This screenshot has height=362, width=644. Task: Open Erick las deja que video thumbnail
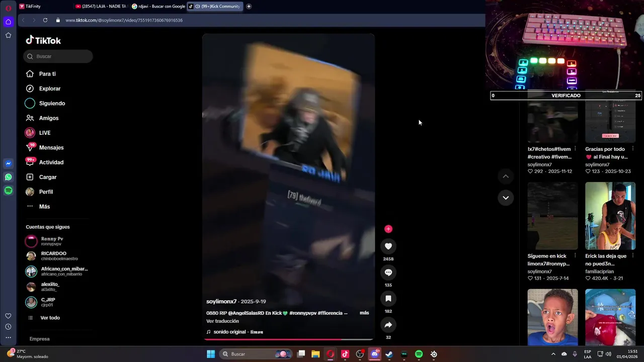tap(610, 216)
